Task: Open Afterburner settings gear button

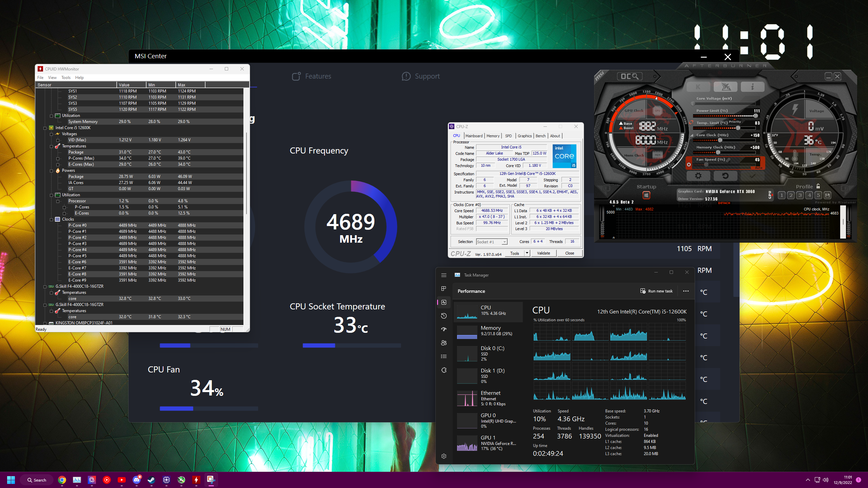Action: tap(698, 176)
